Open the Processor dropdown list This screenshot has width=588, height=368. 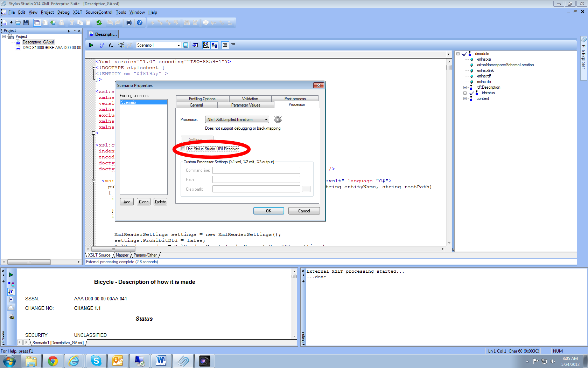pyautogui.click(x=266, y=120)
